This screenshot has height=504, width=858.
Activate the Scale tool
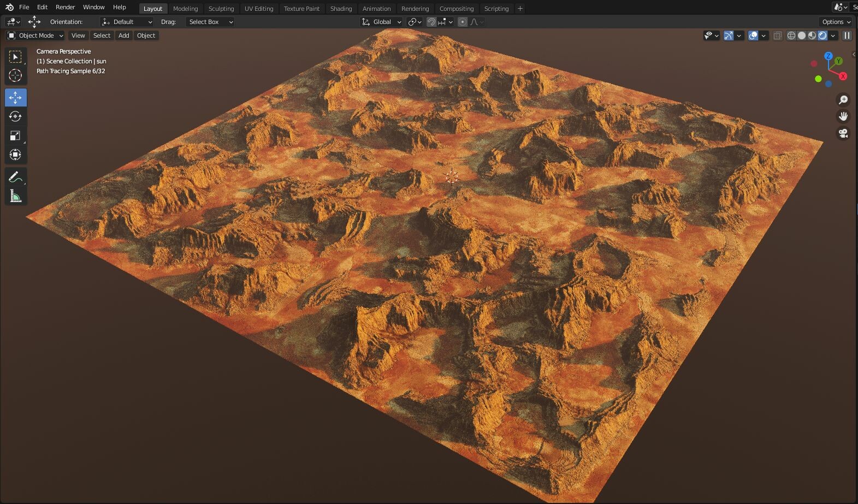click(15, 135)
